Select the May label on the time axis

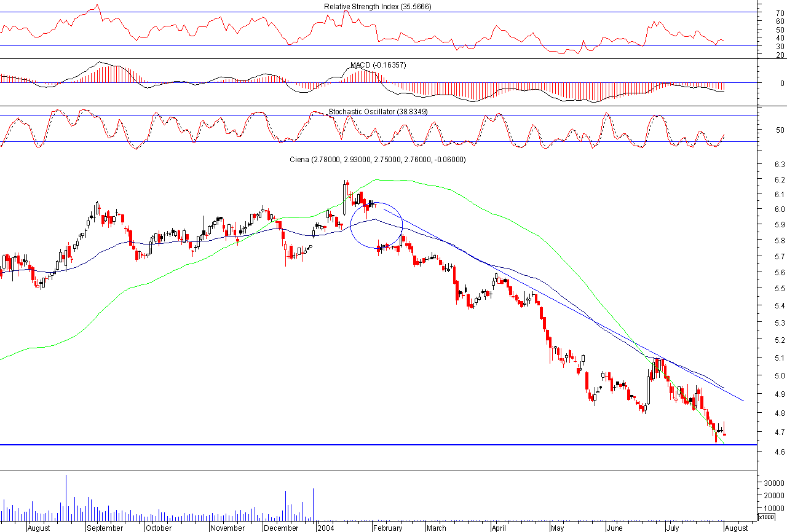coord(557,528)
